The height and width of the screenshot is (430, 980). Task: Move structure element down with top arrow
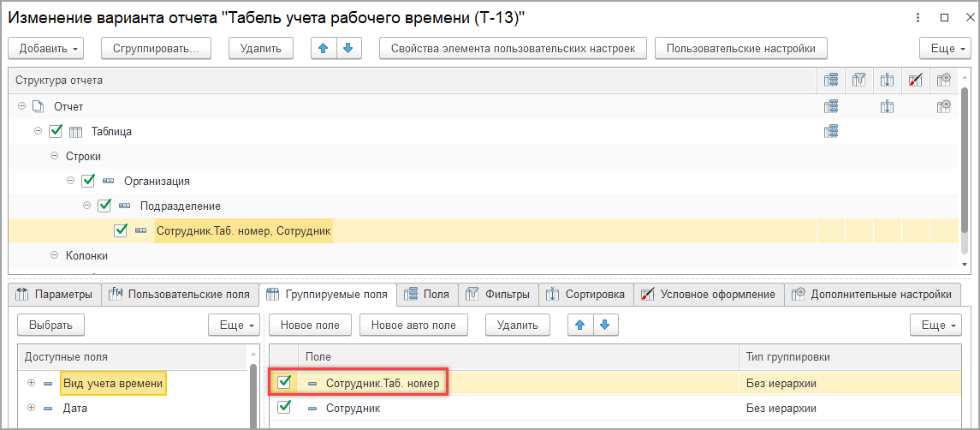(347, 48)
